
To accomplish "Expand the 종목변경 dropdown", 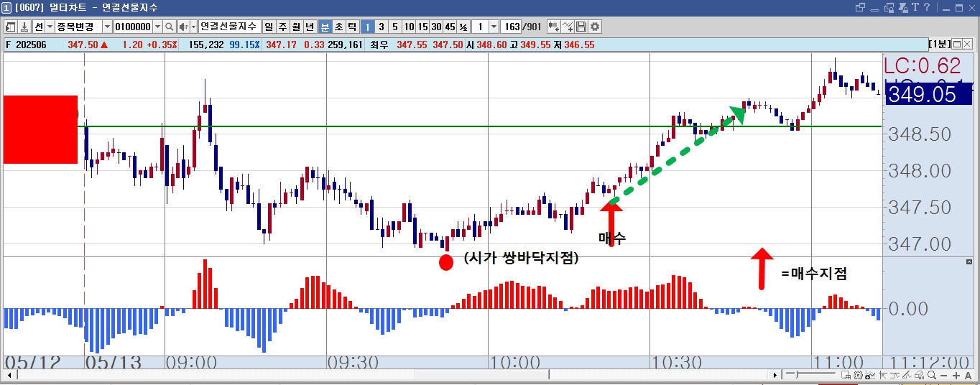I will click(x=107, y=27).
